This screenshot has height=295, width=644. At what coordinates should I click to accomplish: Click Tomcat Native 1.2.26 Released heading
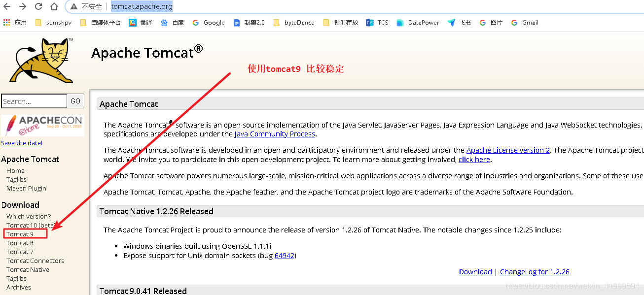pos(156,211)
